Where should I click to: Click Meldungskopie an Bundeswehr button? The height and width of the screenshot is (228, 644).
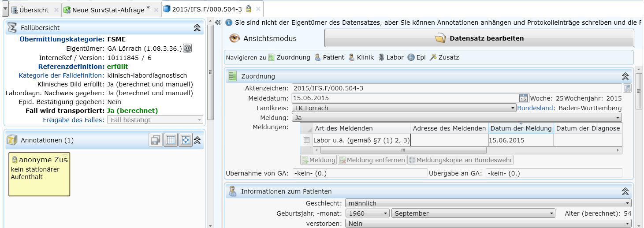(460, 160)
